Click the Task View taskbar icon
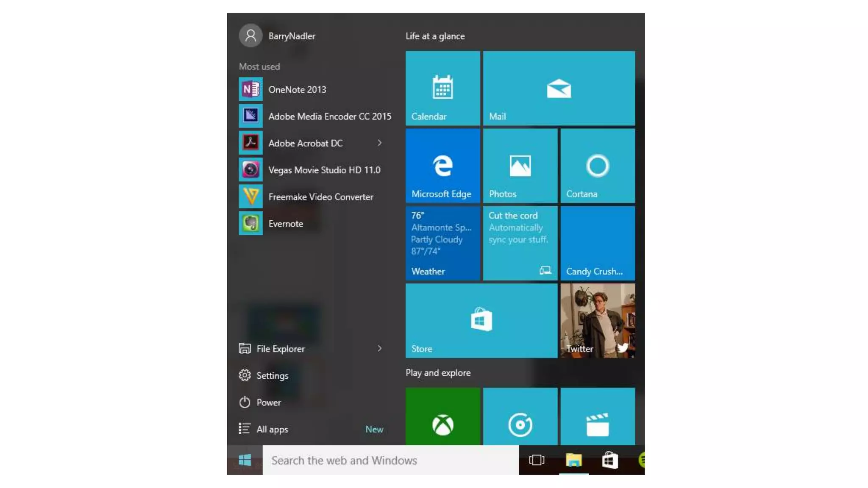Screen dimensions: 868x488 coord(537,460)
